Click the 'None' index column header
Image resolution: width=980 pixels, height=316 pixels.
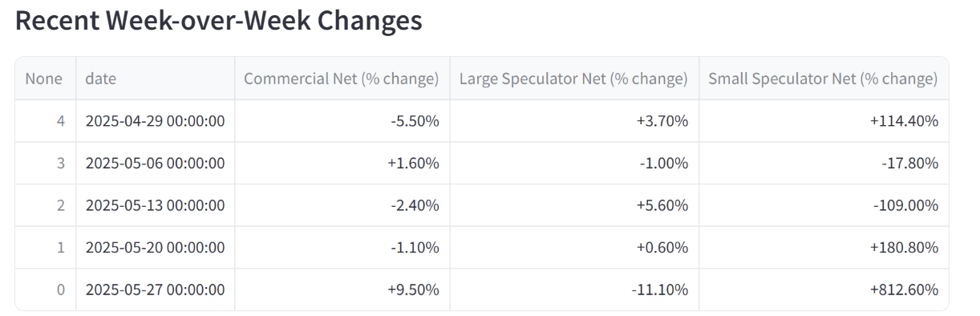[x=46, y=79]
